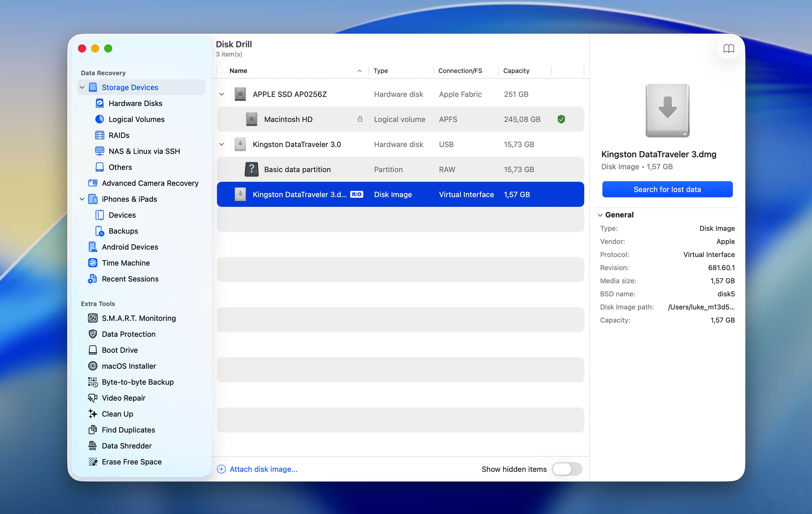The width and height of the screenshot is (812, 514).
Task: Click the APPLE SSD AP0256Z name
Action: click(290, 94)
